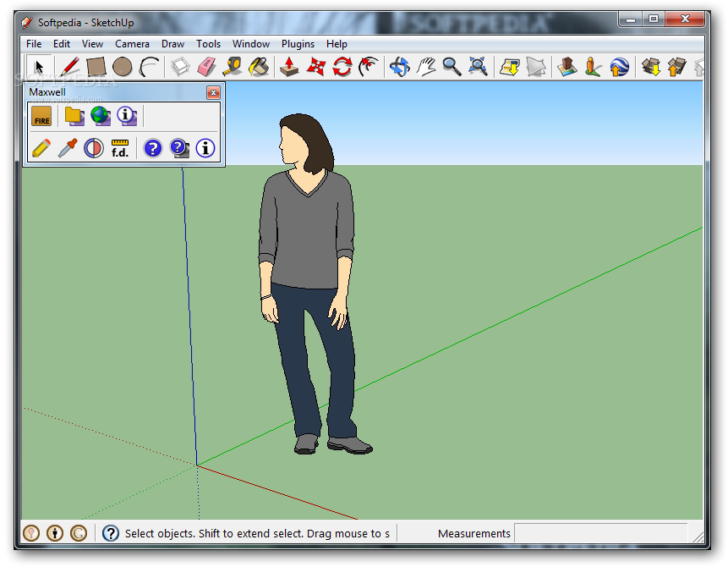Pick the Rotate tool
The height and width of the screenshot is (567, 728).
pyautogui.click(x=342, y=67)
